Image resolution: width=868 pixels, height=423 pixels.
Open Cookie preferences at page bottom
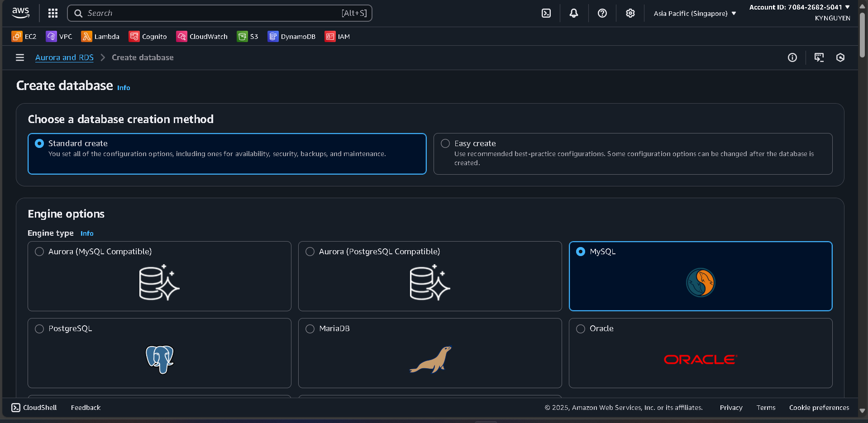(x=819, y=407)
